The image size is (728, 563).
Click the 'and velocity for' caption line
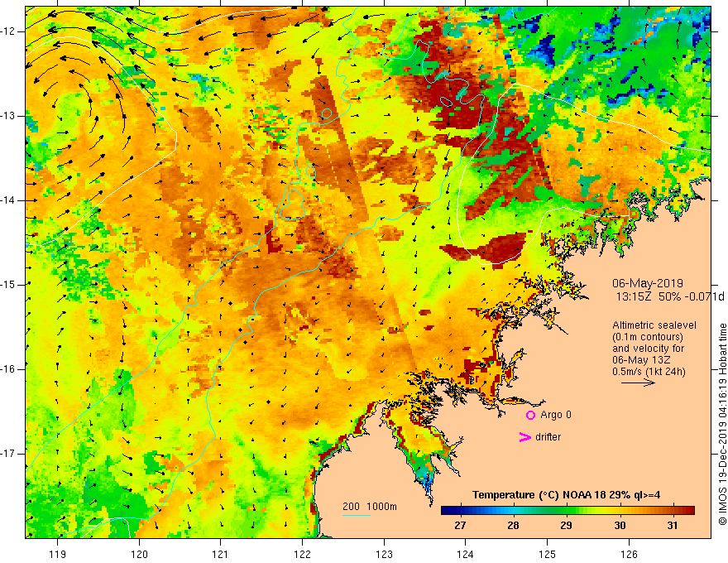pos(648,349)
